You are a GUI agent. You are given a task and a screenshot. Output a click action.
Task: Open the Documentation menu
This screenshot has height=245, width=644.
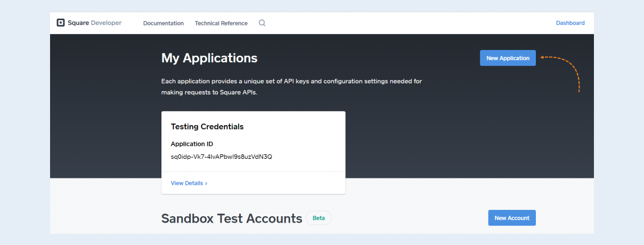click(164, 23)
